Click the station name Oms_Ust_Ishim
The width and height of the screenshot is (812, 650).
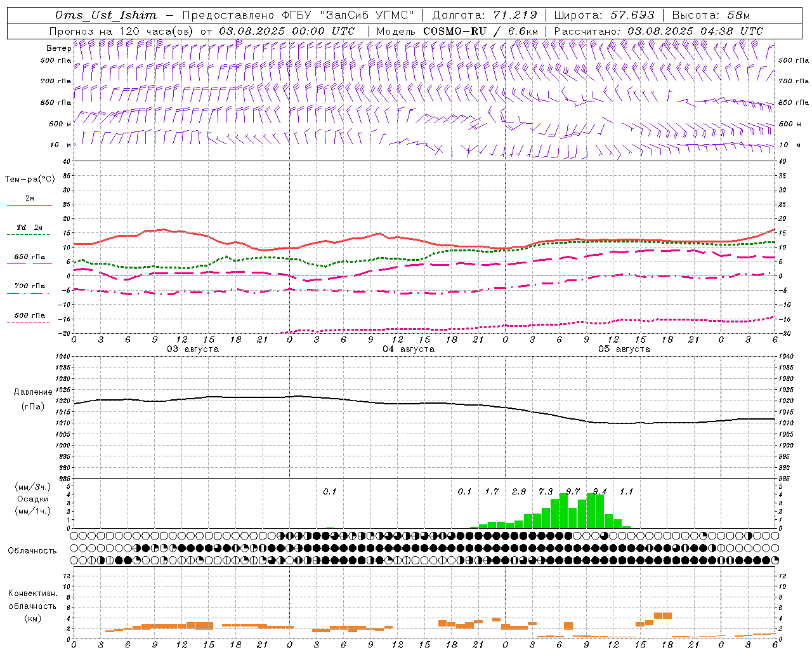pos(106,15)
